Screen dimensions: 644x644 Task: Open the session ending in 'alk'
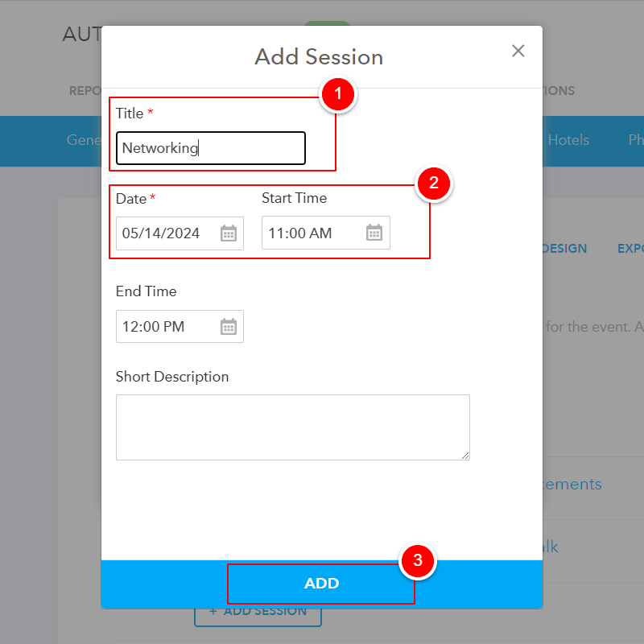pos(551,547)
